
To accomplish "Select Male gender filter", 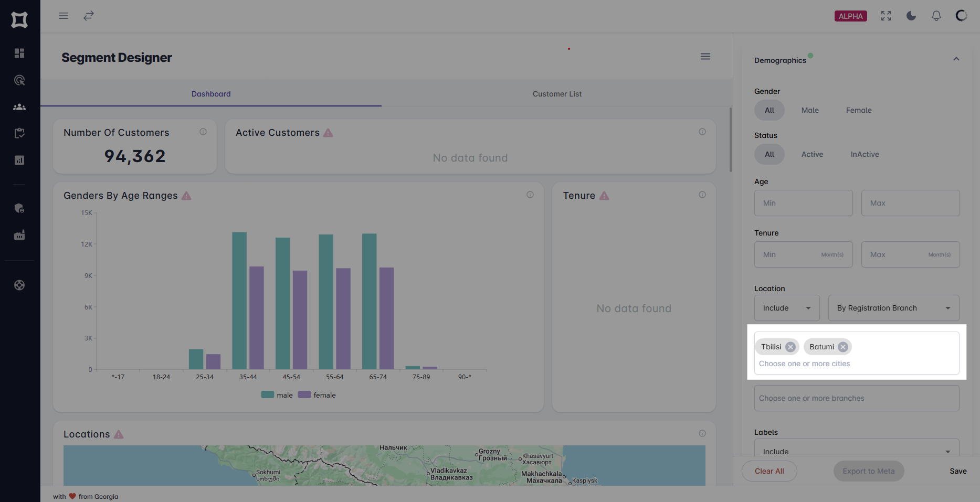I will click(x=809, y=110).
